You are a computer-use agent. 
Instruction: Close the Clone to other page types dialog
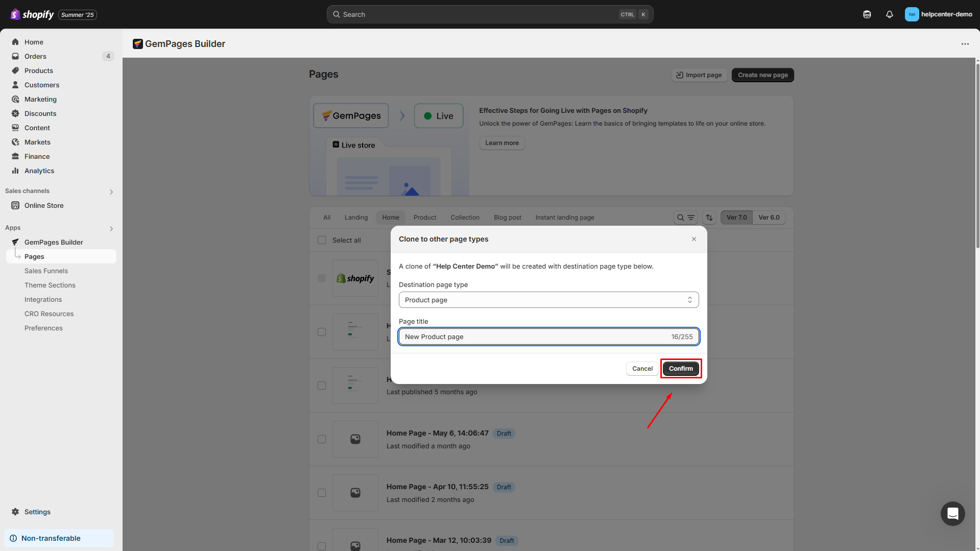point(694,239)
